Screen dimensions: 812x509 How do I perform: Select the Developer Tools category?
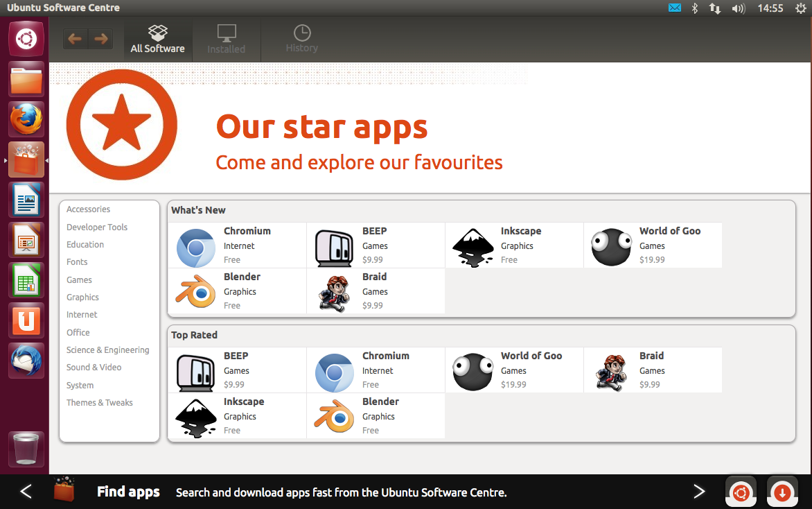pos(97,227)
